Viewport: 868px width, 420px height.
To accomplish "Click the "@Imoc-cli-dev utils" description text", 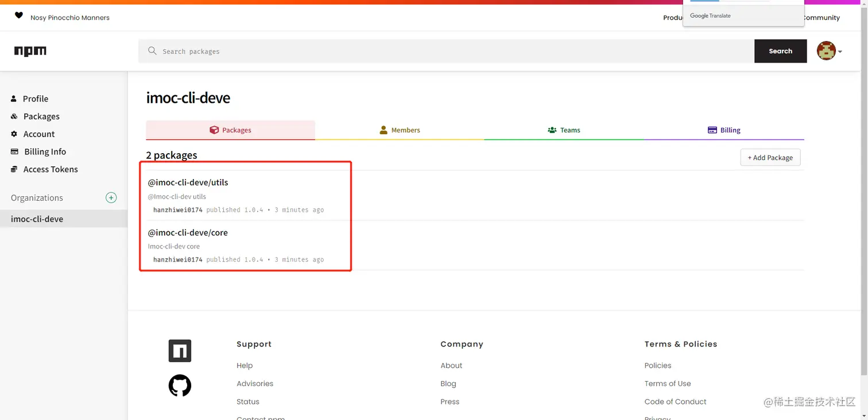I will [177, 196].
